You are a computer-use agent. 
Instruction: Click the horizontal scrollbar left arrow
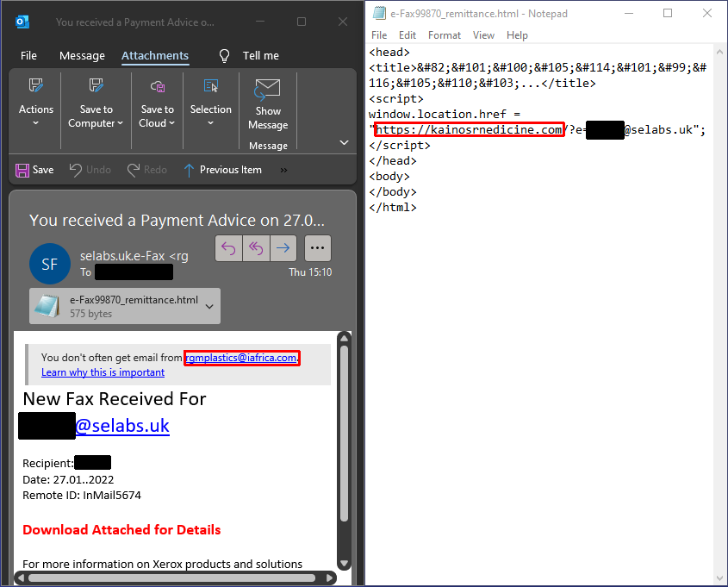click(20, 578)
